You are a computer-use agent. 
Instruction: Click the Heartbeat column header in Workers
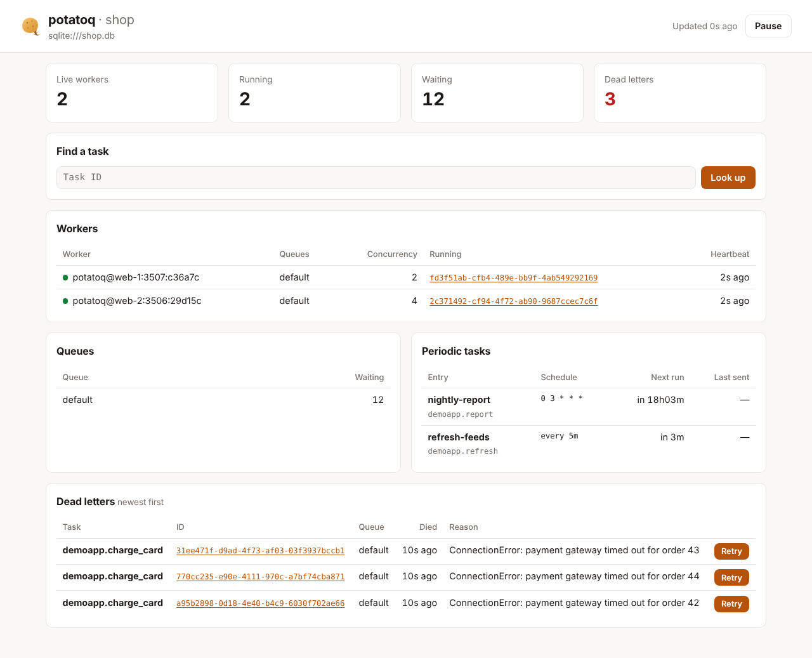(730, 254)
